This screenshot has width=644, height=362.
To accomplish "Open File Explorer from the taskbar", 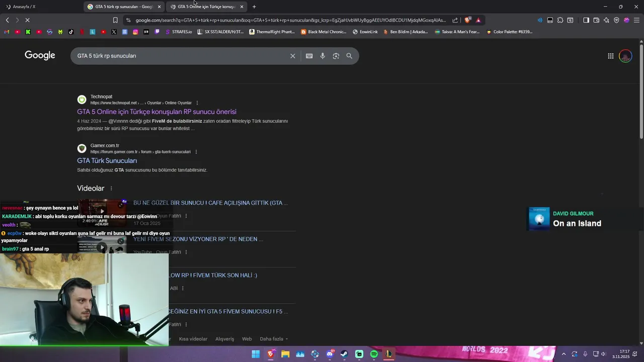I will pos(285,354).
